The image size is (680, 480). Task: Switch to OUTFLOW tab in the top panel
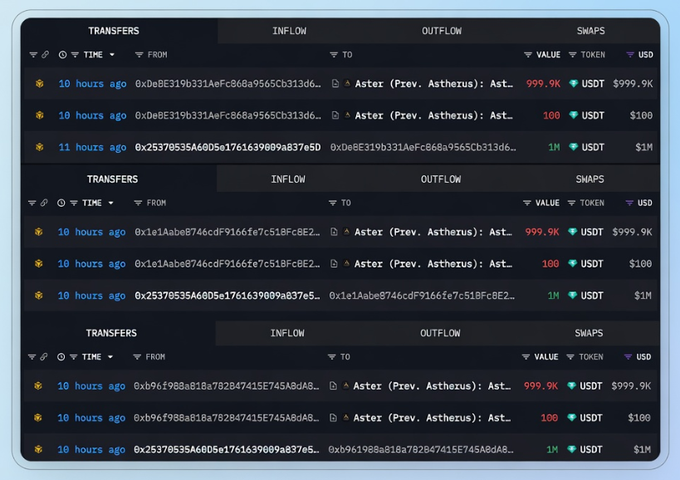[441, 31]
